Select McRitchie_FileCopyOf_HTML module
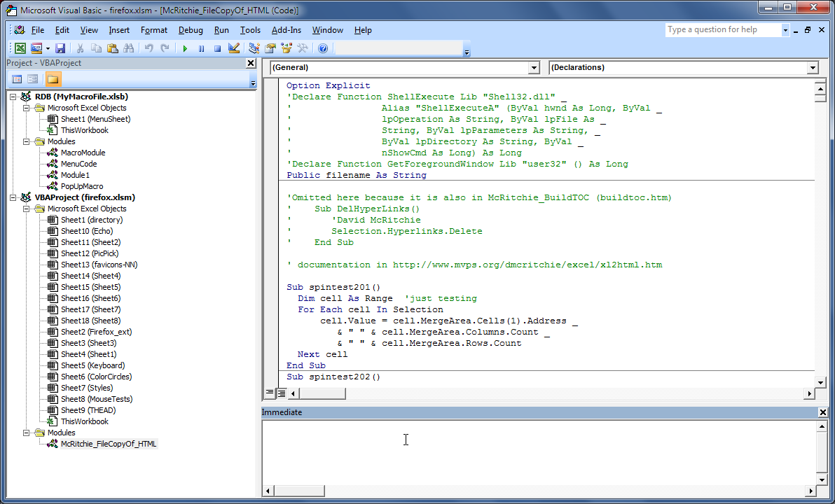Screen dimensions: 835x504 click(109, 444)
